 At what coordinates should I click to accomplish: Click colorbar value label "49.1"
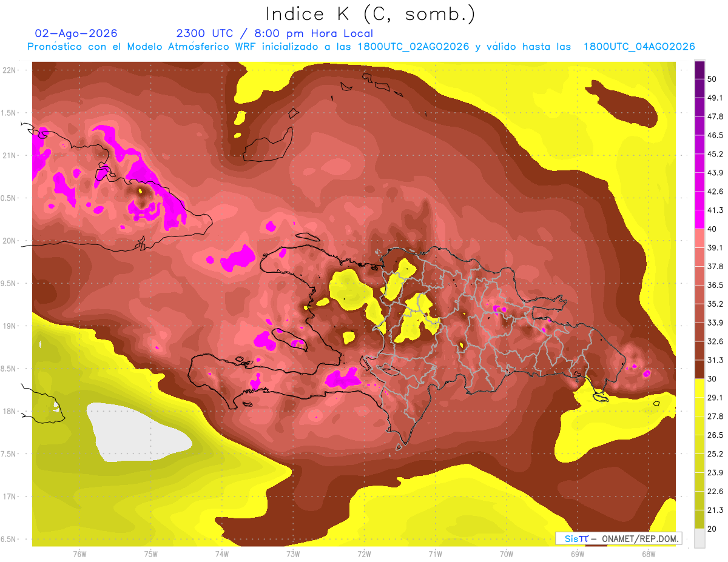pyautogui.click(x=715, y=98)
